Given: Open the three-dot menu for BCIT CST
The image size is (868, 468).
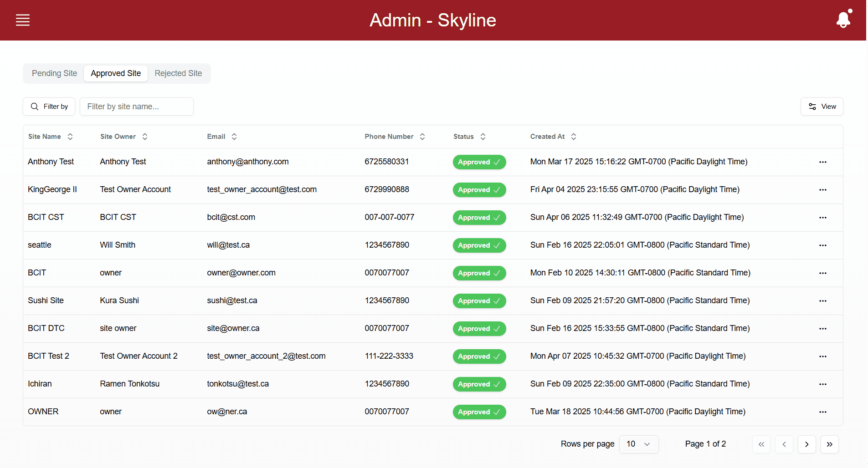Looking at the screenshot, I should click(x=822, y=218).
